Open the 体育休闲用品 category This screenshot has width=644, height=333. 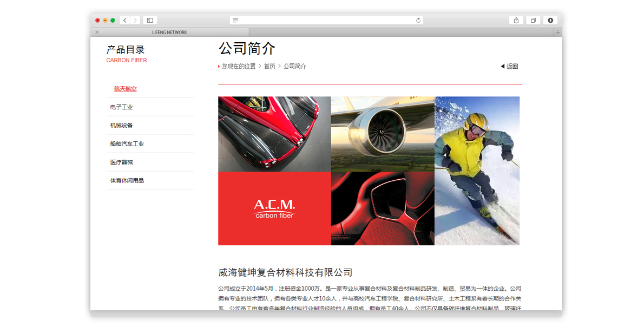click(x=127, y=180)
